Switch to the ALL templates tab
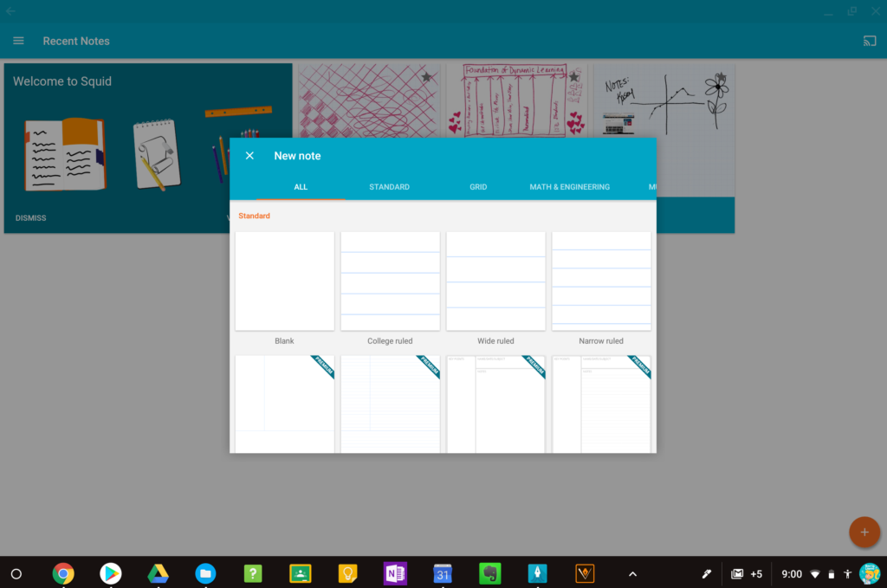Screen dimensions: 887x588 pos(301,186)
